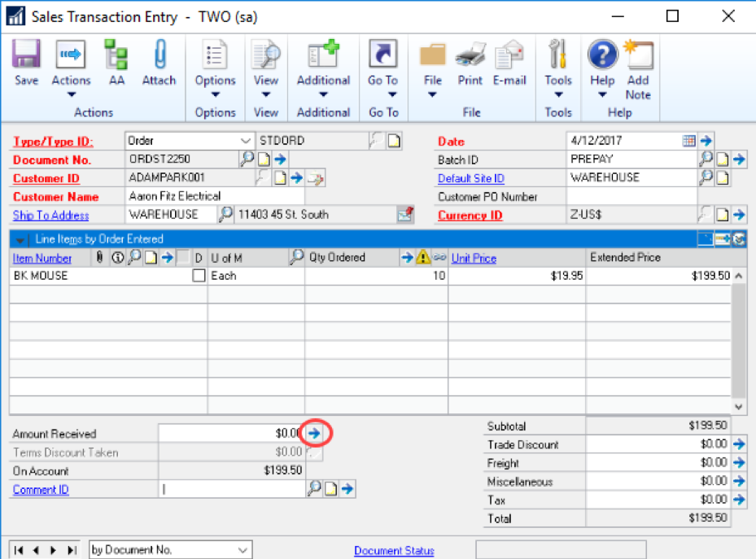The width and height of the screenshot is (756, 559).
Task: Open the Document No. lookup magnifier
Action: click(247, 159)
